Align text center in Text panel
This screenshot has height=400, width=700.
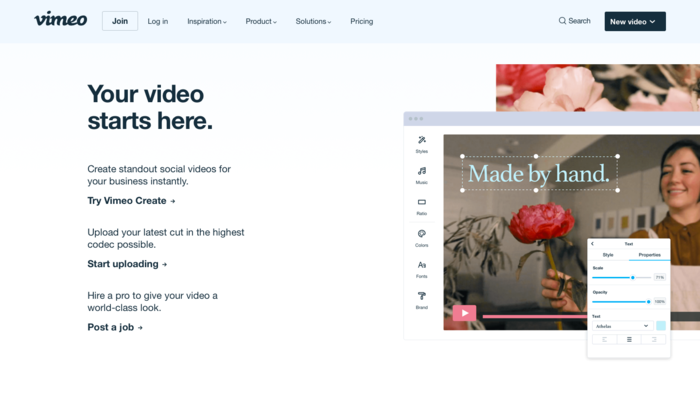click(x=629, y=340)
